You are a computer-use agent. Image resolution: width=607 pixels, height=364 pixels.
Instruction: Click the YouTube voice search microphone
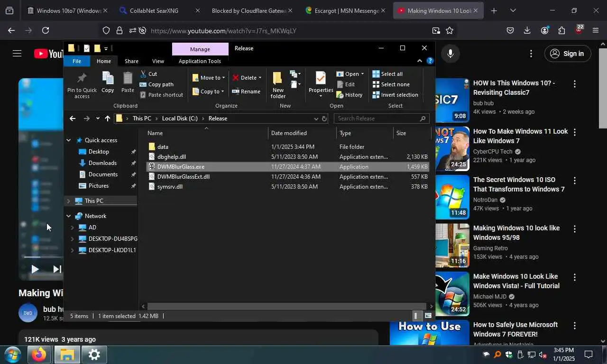tap(451, 54)
